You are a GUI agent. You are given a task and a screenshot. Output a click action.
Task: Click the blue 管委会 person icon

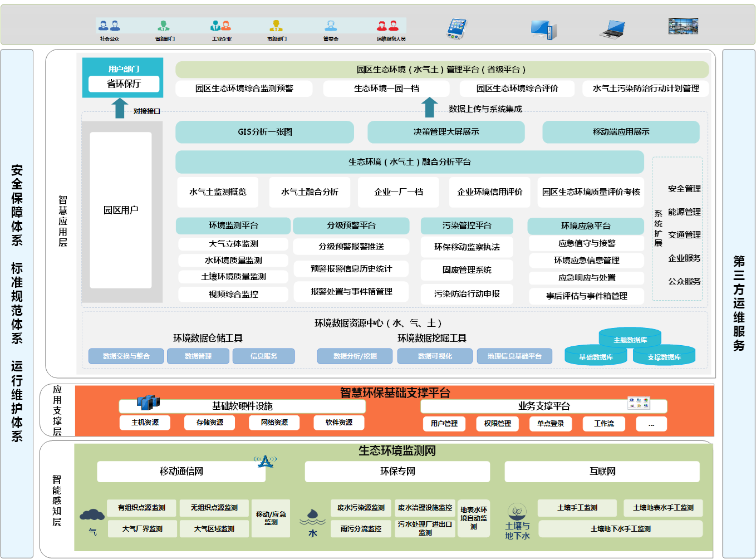coord(331,26)
